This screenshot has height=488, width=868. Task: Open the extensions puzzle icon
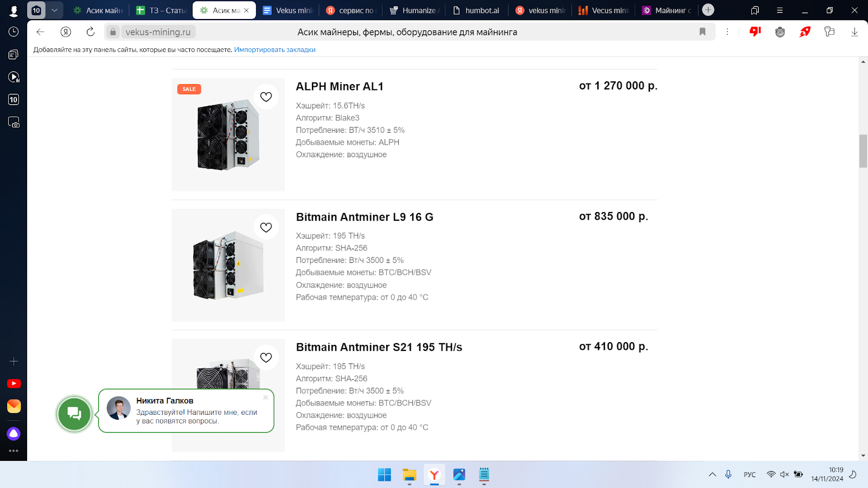829,32
